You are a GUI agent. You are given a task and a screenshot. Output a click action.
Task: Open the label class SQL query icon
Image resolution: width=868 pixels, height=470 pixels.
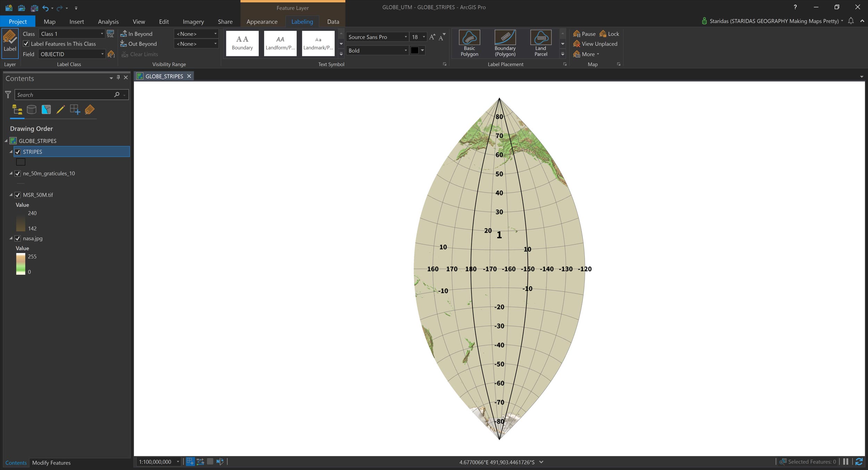pyautogui.click(x=110, y=34)
